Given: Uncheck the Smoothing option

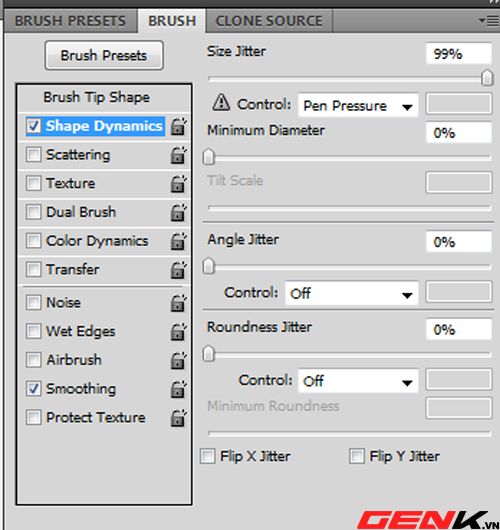Looking at the screenshot, I should coord(33,389).
